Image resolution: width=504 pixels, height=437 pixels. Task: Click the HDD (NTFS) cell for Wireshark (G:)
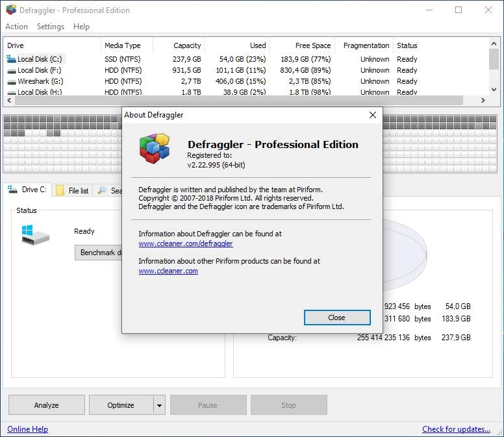pos(123,81)
